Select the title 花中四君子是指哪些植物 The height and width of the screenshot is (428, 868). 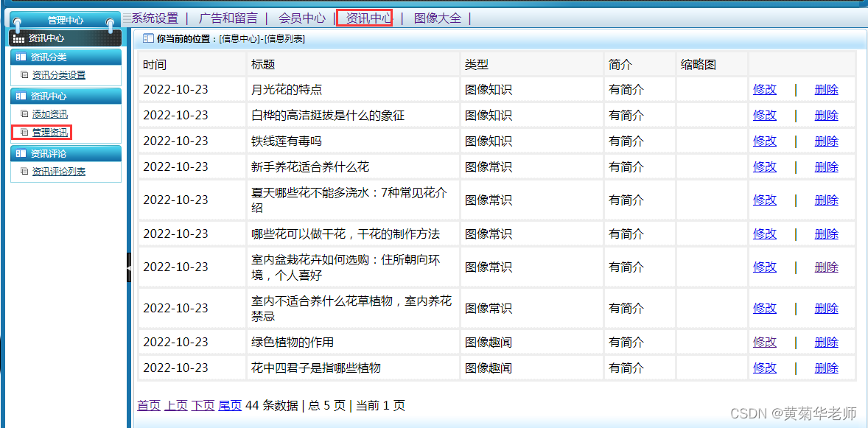[x=315, y=368]
